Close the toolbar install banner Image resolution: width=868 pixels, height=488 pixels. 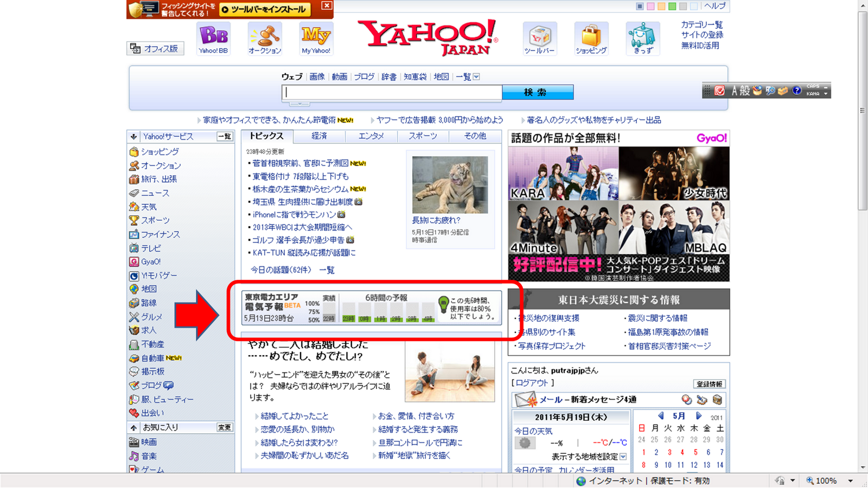pyautogui.click(x=326, y=5)
